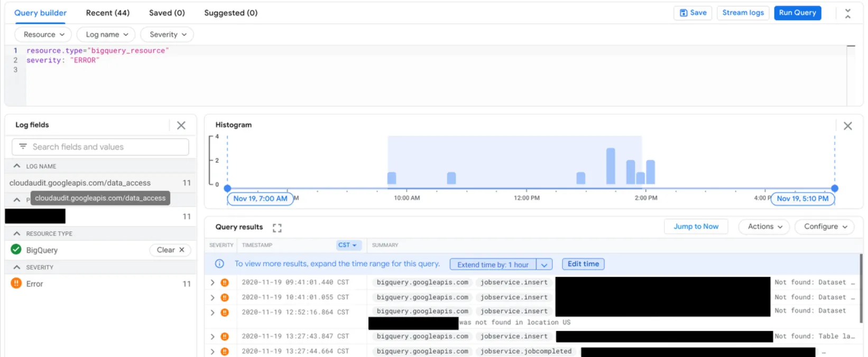
Task: Close the Log fields panel
Action: [181, 125]
